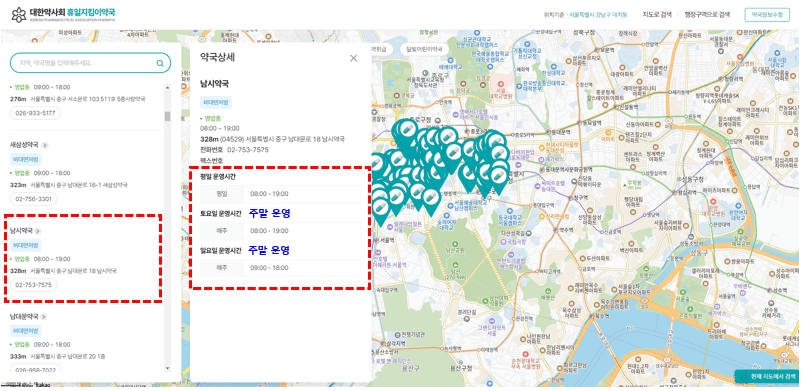Click 비대면처방 badge in detail panel

point(216,102)
